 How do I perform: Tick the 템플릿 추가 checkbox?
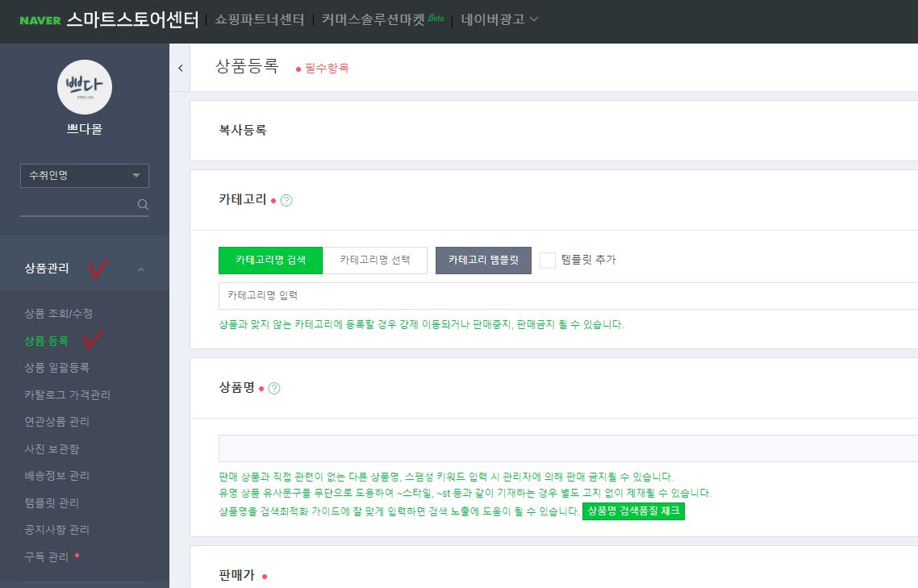(x=548, y=260)
